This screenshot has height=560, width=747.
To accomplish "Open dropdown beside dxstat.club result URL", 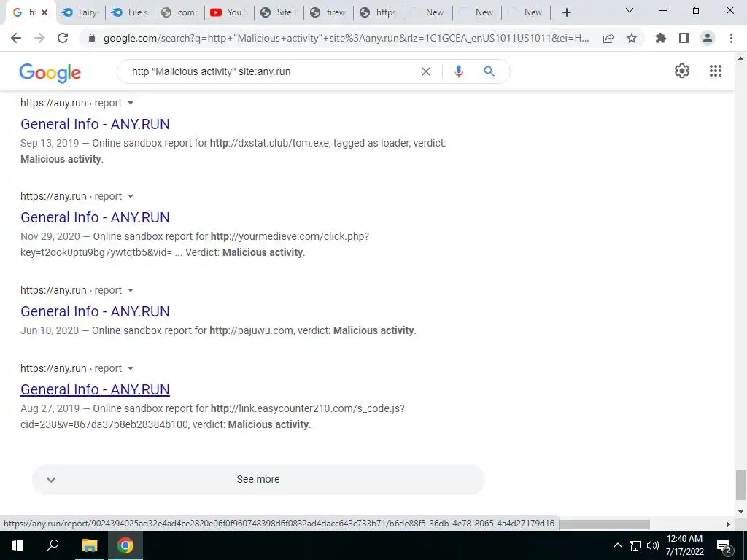I will pyautogui.click(x=131, y=103).
